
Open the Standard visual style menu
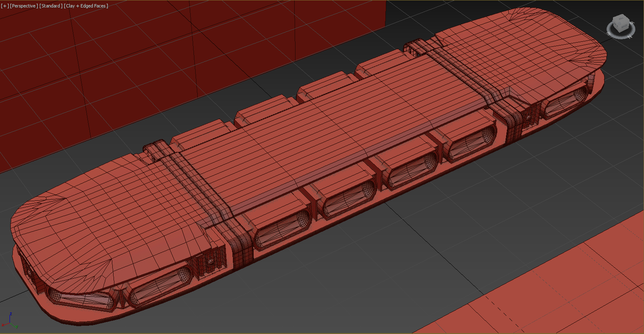coord(51,6)
